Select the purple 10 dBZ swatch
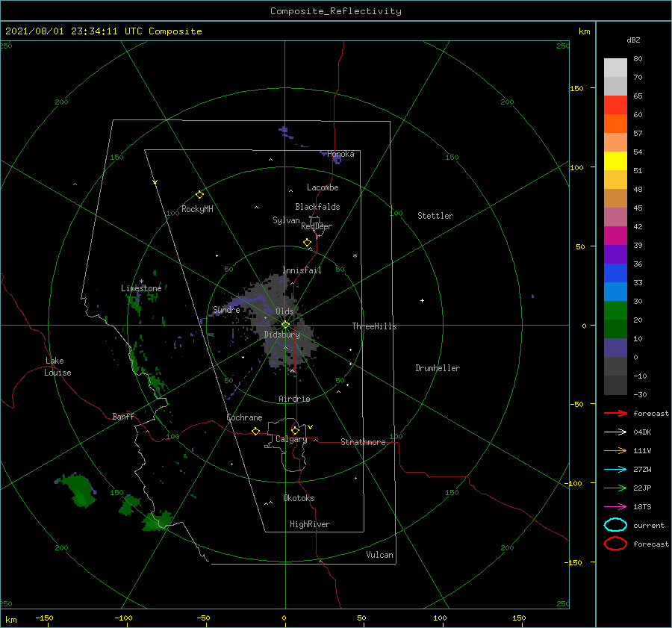This screenshot has height=628, width=672. (615, 347)
